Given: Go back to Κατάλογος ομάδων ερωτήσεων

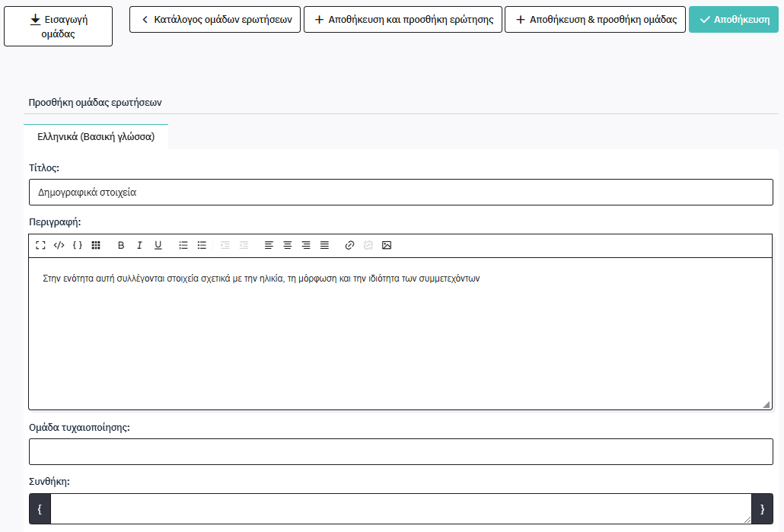Looking at the screenshot, I should (215, 20).
